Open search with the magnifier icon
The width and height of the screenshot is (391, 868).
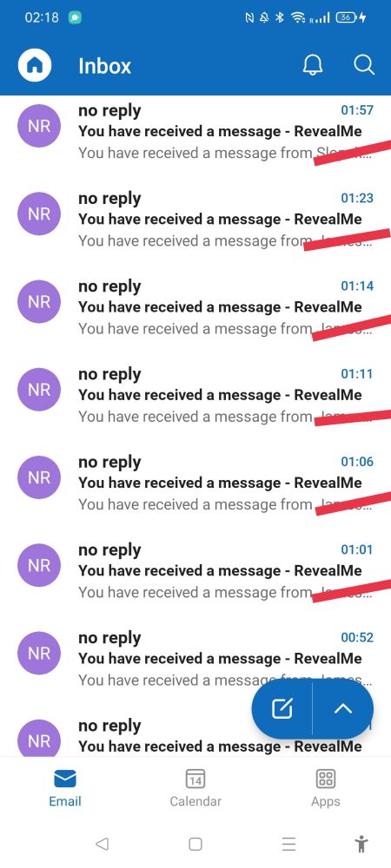coord(364,65)
